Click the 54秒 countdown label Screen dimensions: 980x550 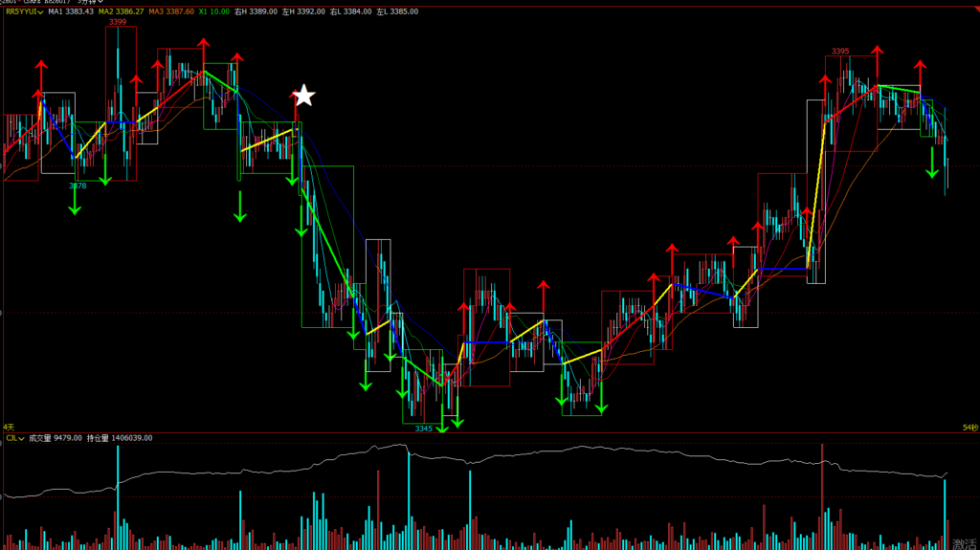point(969,427)
